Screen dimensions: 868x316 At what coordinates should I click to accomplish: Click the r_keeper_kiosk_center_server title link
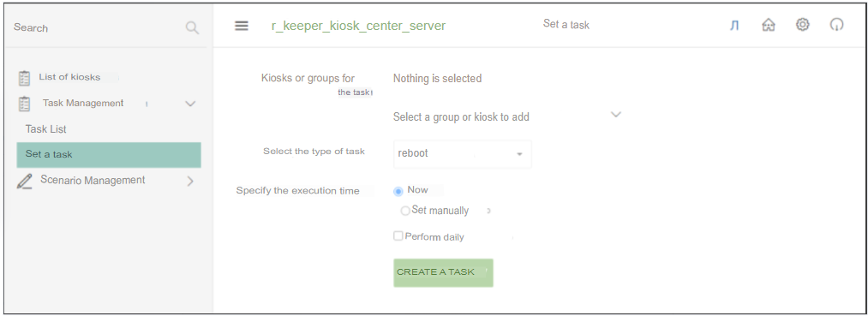point(358,26)
